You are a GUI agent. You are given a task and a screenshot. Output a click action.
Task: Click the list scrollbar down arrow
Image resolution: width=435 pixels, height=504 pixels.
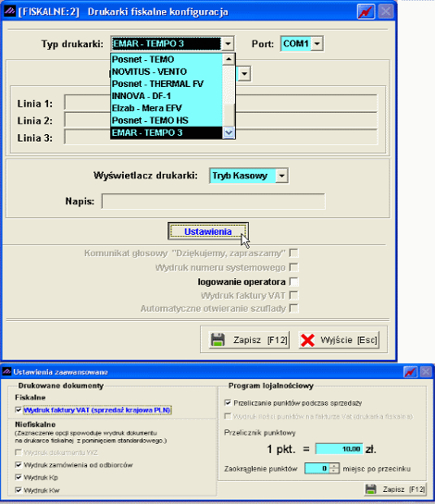229,132
